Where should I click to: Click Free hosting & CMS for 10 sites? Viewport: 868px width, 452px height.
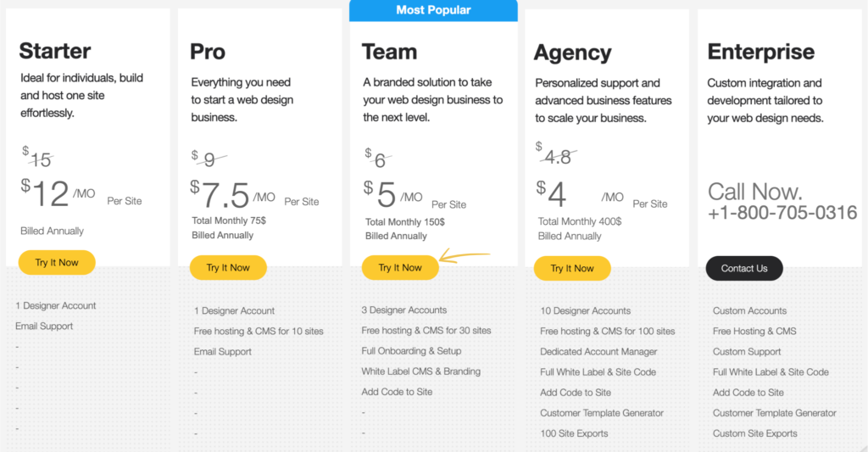[x=259, y=332]
